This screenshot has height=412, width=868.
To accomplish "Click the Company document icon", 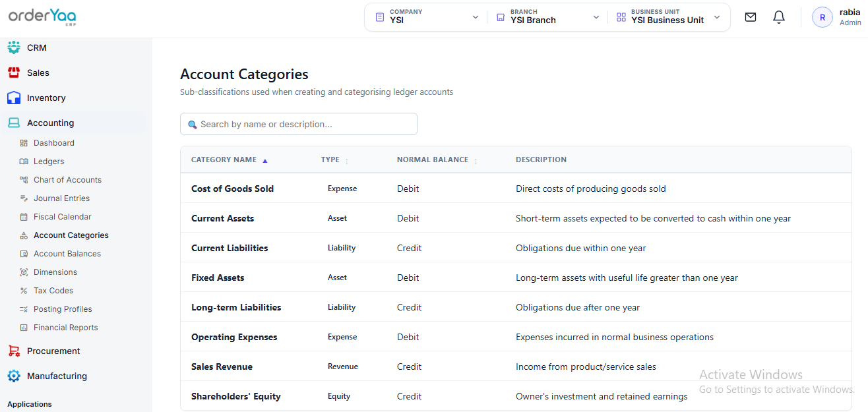I will pos(379,17).
